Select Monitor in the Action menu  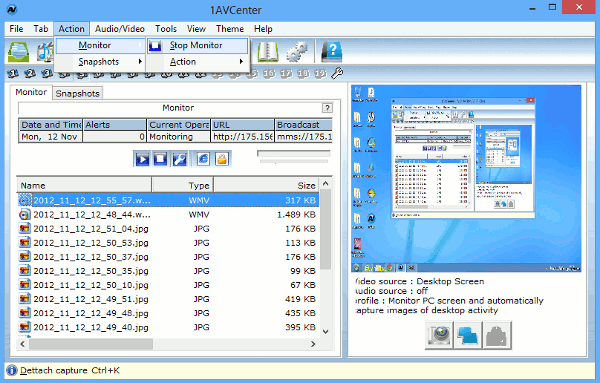coord(100,46)
